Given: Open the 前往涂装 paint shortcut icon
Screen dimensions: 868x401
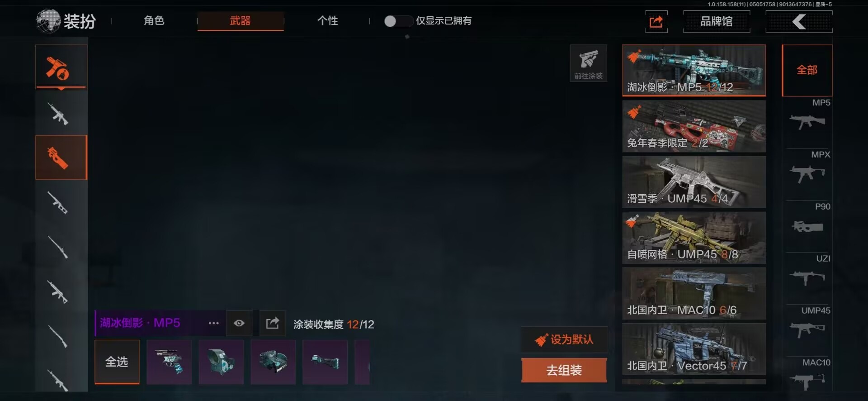Looking at the screenshot, I should 588,63.
